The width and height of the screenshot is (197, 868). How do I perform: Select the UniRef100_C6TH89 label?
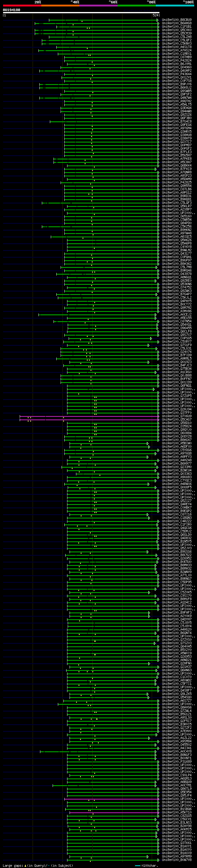click(x=176, y=57)
